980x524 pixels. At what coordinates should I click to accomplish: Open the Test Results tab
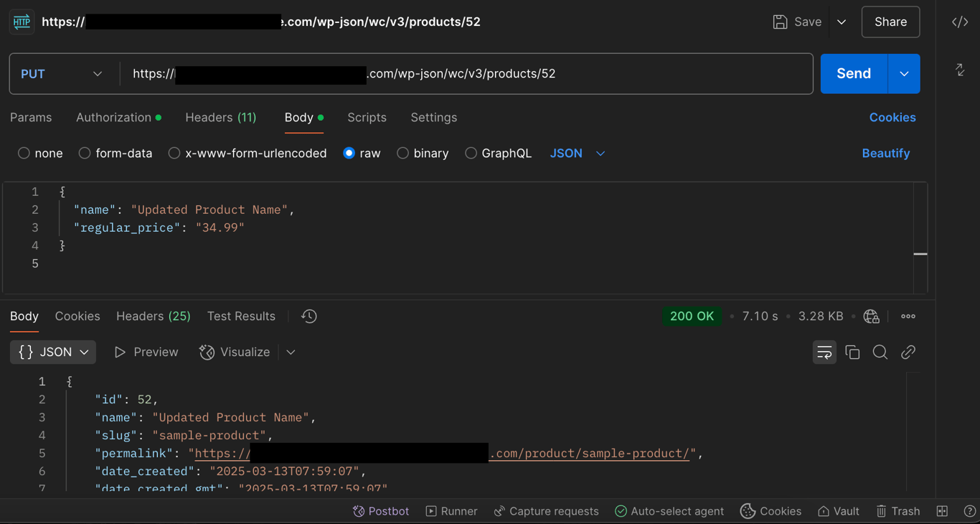pyautogui.click(x=241, y=316)
